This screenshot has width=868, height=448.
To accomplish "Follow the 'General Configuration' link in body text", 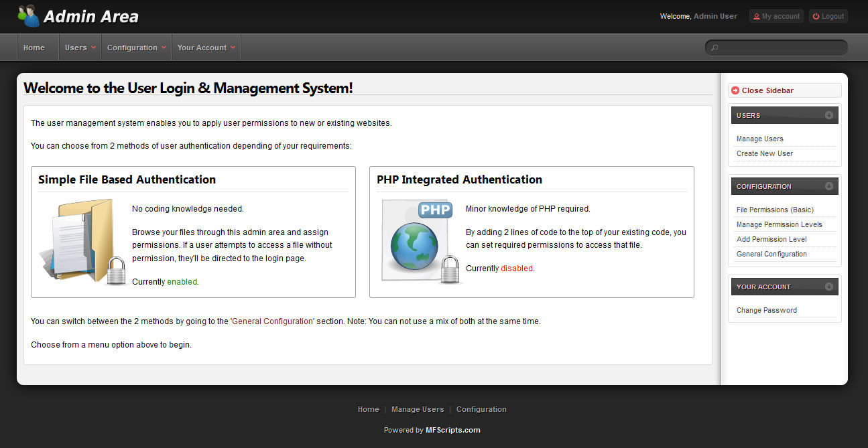I will (x=272, y=321).
